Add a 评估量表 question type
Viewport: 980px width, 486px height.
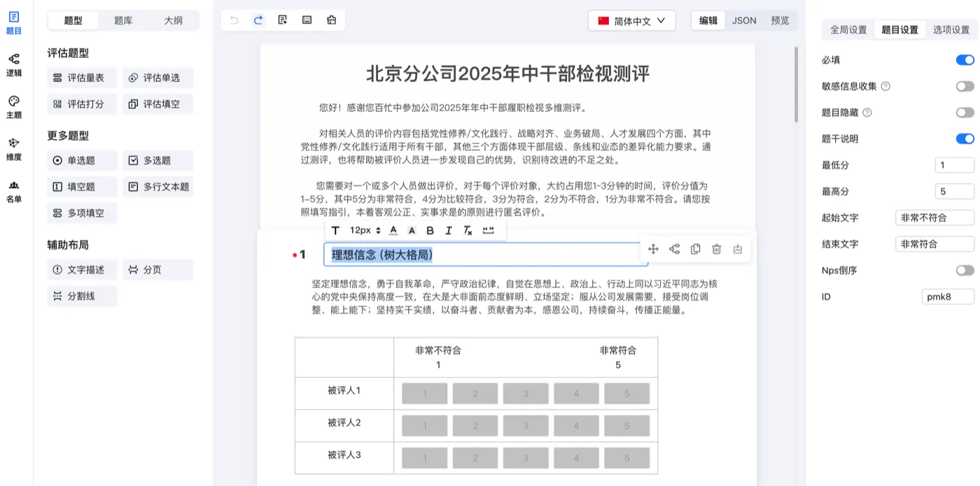click(x=82, y=78)
